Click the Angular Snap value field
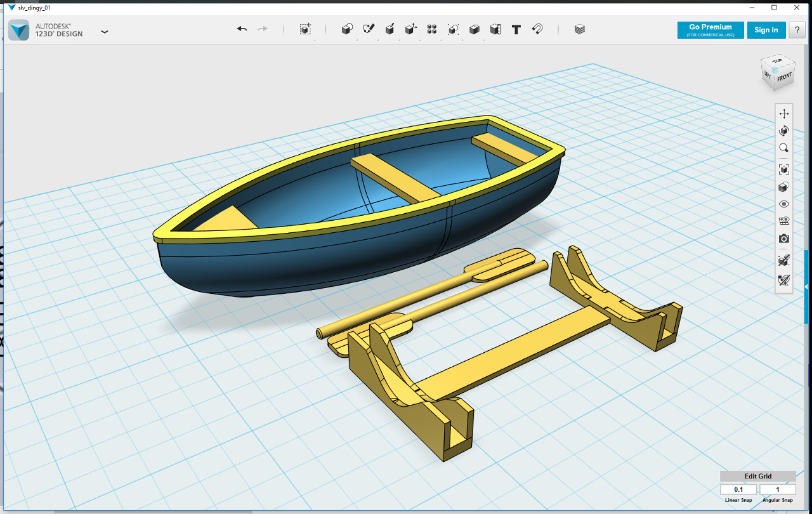 point(777,489)
